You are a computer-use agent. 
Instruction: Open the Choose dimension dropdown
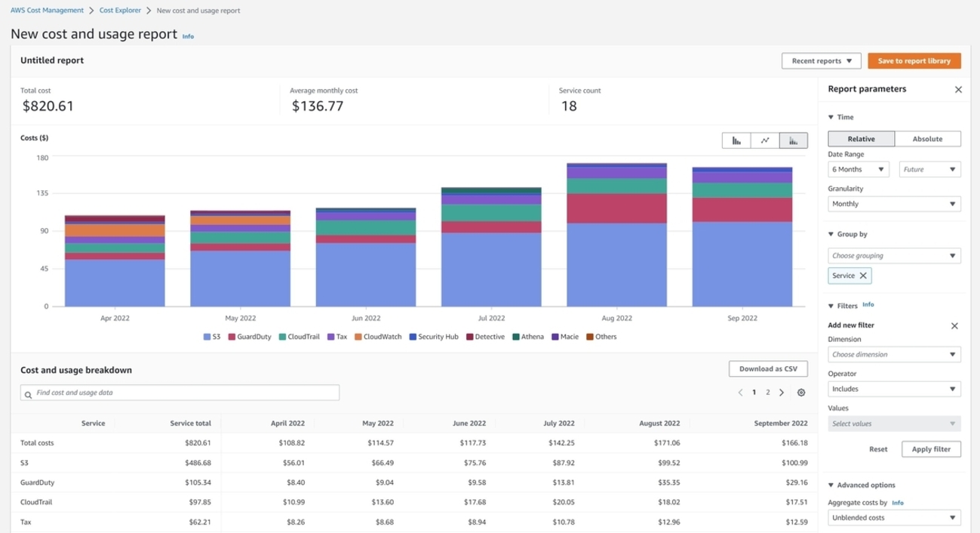(x=894, y=355)
